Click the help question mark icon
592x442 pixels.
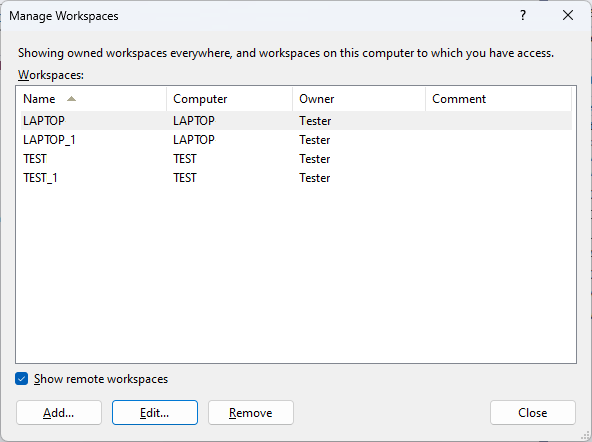[523, 15]
